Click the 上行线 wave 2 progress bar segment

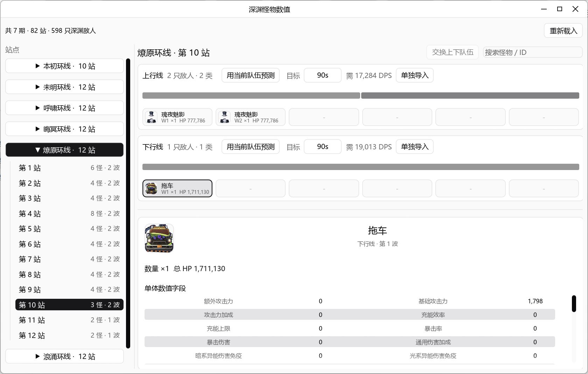470,96
